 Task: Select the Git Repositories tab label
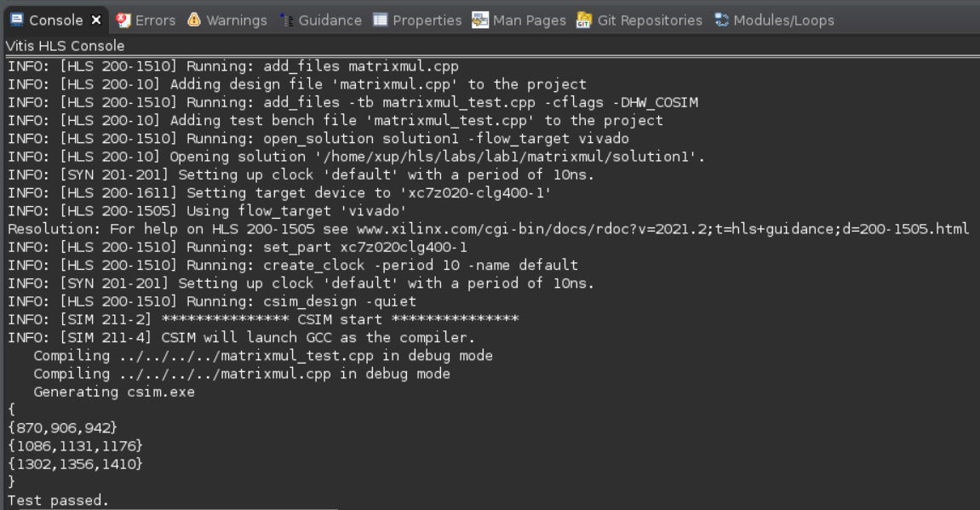point(650,20)
